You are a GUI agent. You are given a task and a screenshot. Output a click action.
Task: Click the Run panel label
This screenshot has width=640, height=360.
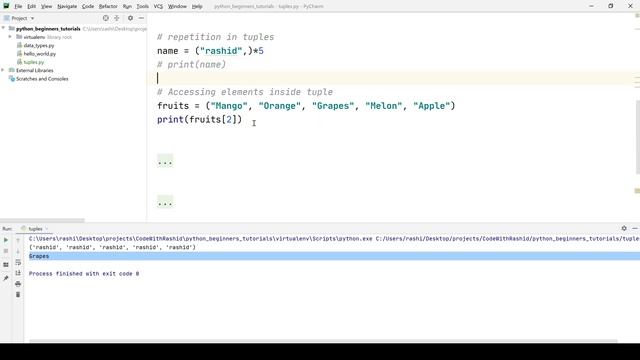pyautogui.click(x=7, y=229)
